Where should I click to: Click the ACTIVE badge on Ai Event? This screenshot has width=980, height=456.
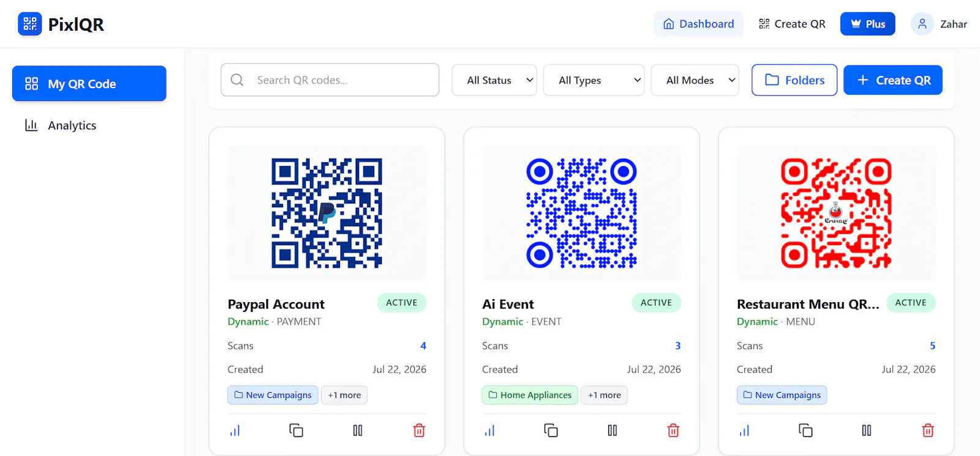[656, 303]
